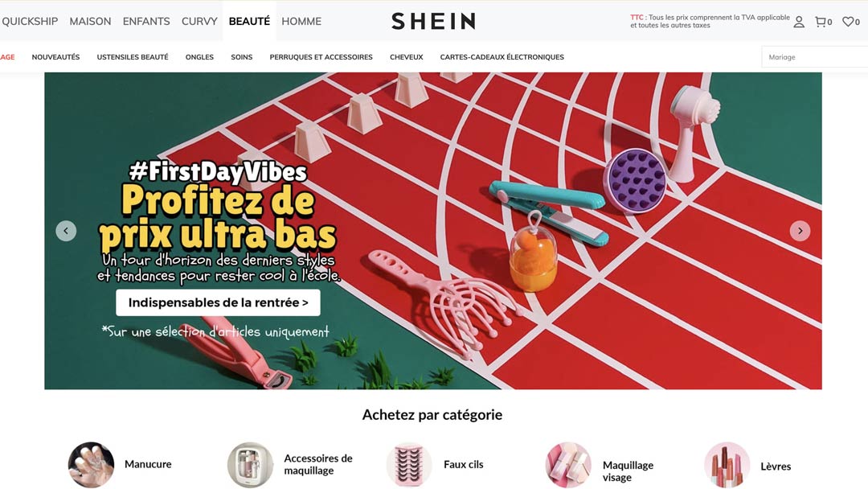Switch to the HOMME tab
This screenshot has height=489, width=868.
(301, 21)
